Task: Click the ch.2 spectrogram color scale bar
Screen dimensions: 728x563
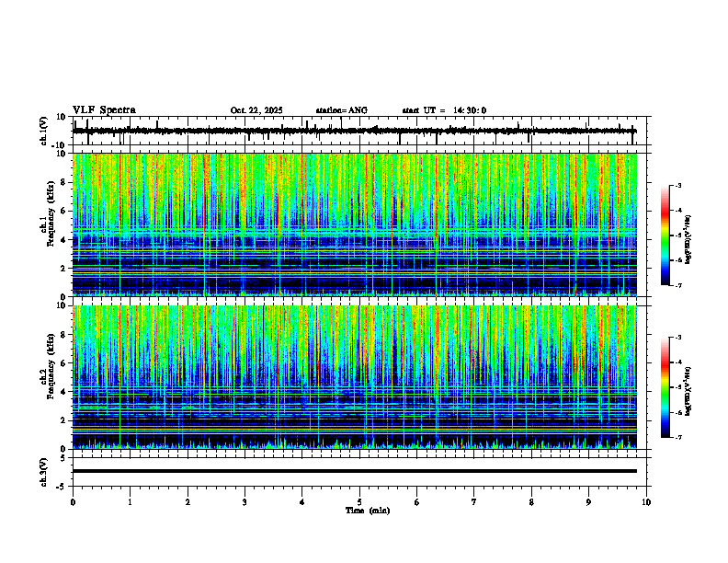Action: point(665,387)
